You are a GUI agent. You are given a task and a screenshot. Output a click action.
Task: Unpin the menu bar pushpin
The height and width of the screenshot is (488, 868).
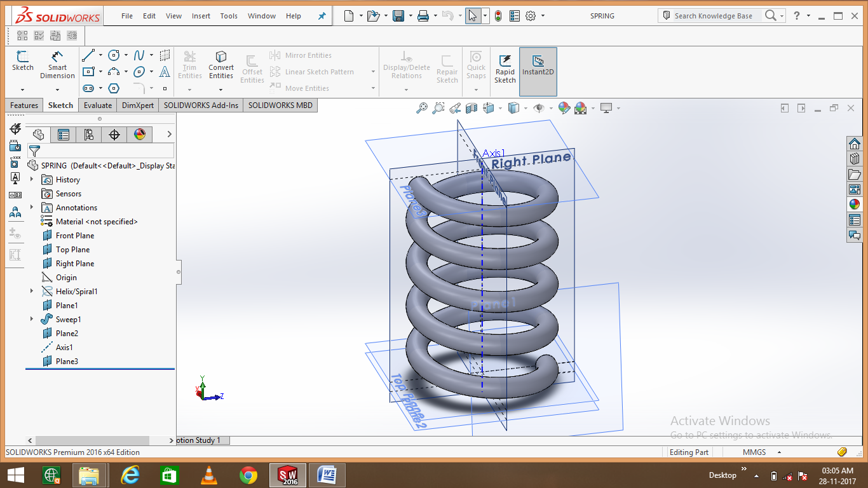(322, 16)
